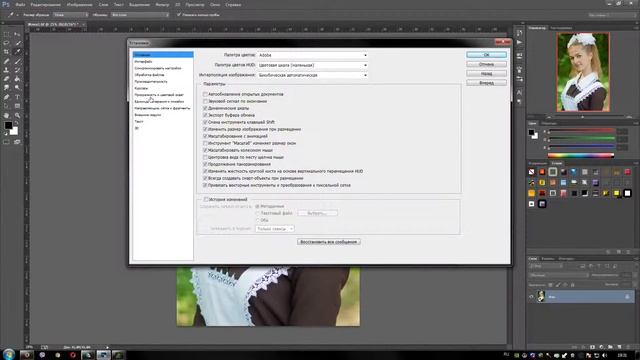Open Образец dropdown in options bar

140,15
